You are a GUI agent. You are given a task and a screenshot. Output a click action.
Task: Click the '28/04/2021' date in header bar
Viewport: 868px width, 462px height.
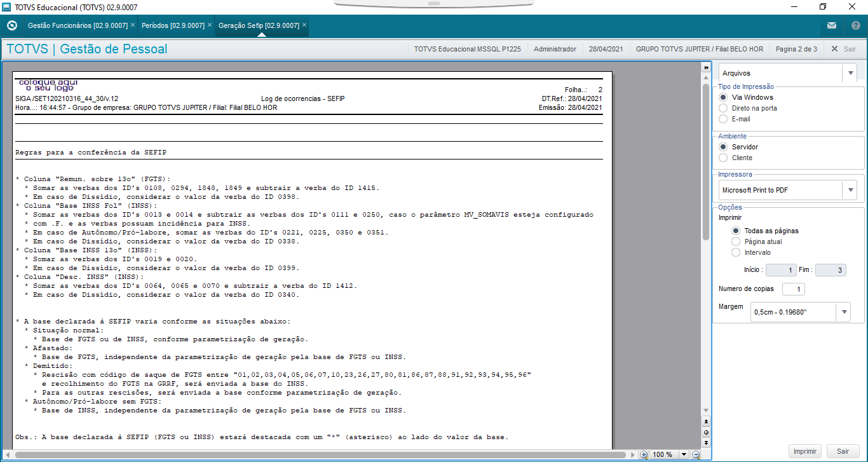(x=606, y=49)
